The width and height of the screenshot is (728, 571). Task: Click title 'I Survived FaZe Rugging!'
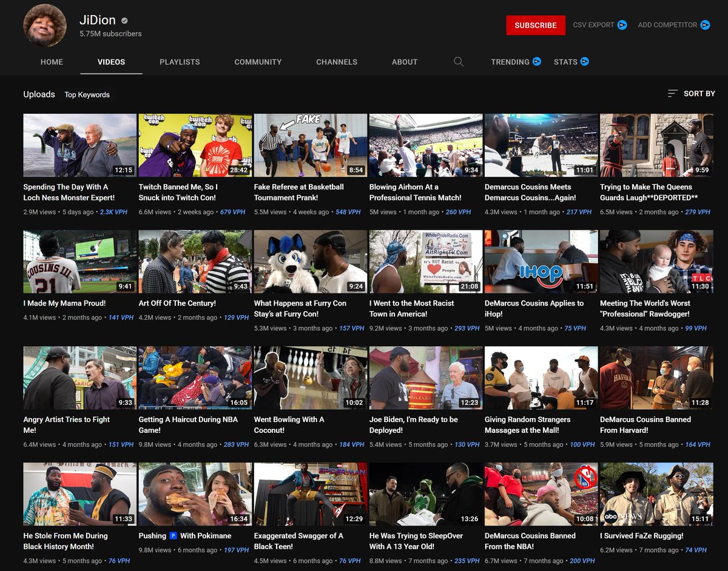pyautogui.click(x=642, y=536)
